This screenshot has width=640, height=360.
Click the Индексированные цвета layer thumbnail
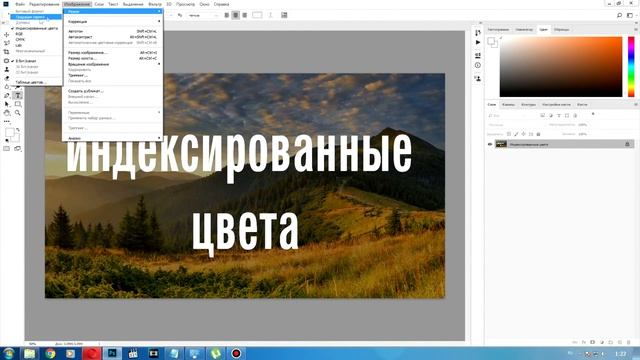point(501,144)
